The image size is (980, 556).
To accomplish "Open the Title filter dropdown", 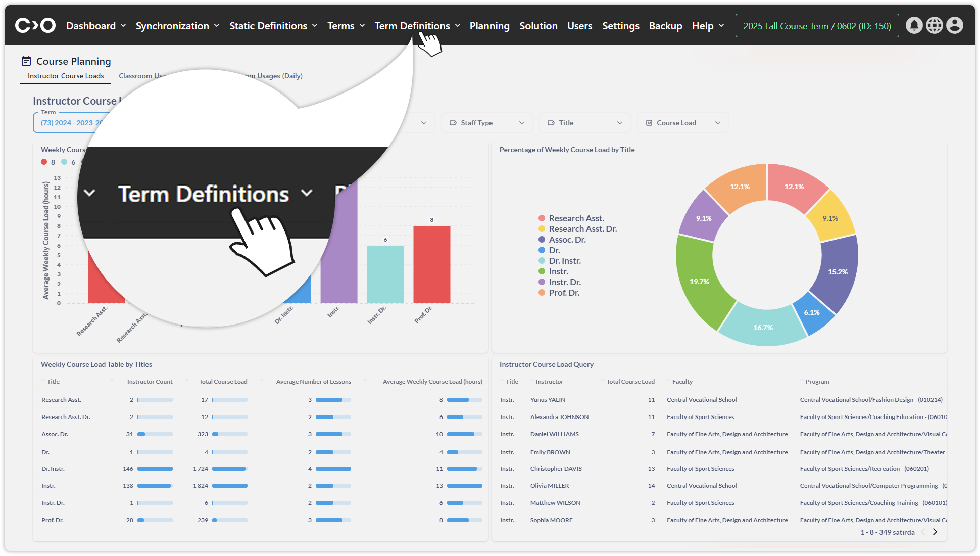I will pyautogui.click(x=585, y=123).
